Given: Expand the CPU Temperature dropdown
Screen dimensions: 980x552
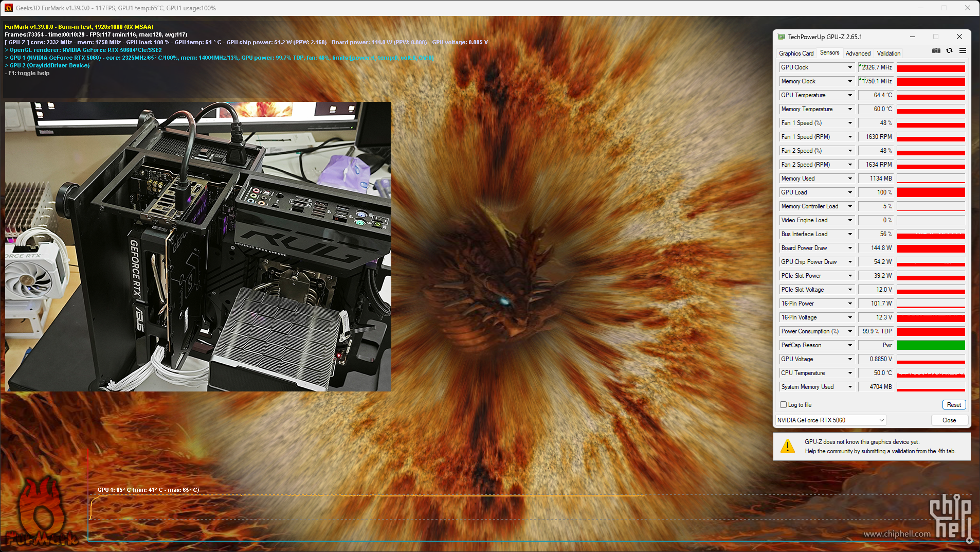Looking at the screenshot, I should pos(850,373).
